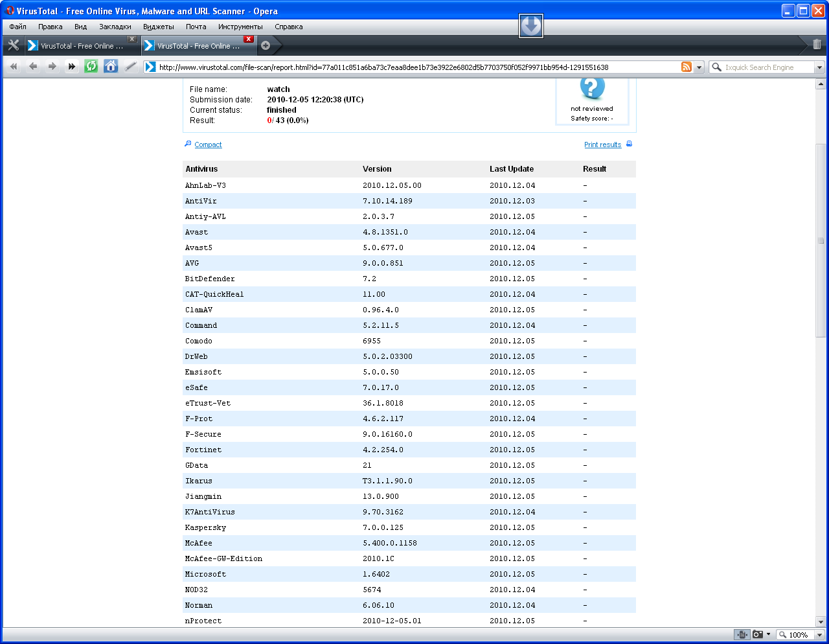The height and width of the screenshot is (644, 829).
Task: Click the vertical scrollbar thumb
Action: (x=821, y=240)
